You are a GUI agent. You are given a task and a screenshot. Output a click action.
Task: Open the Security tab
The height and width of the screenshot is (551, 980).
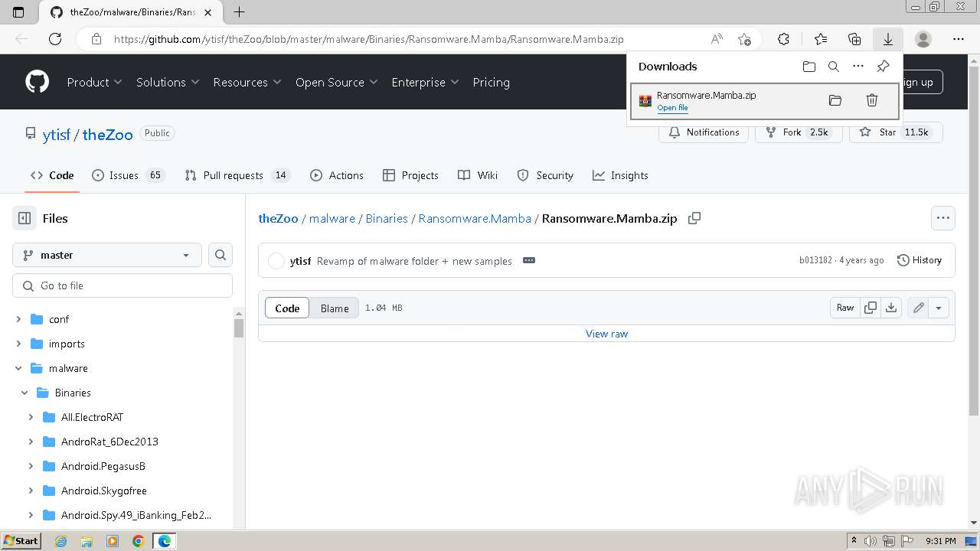[x=545, y=175]
